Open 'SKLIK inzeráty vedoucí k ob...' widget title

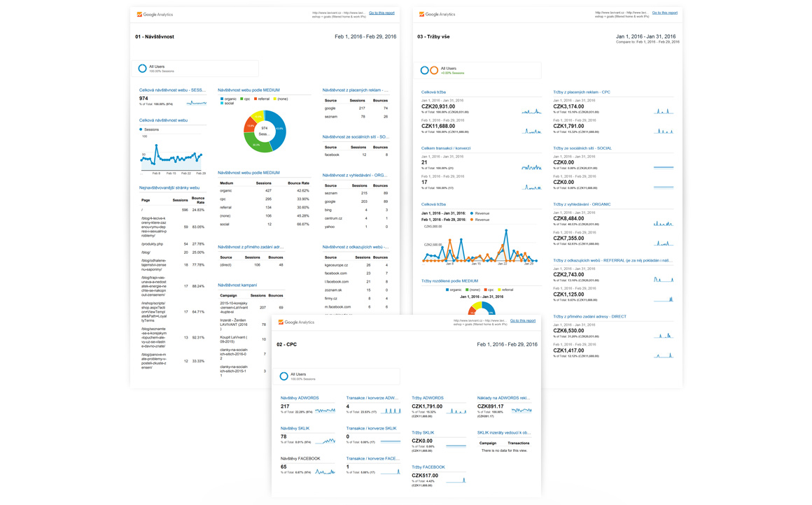[x=504, y=432]
